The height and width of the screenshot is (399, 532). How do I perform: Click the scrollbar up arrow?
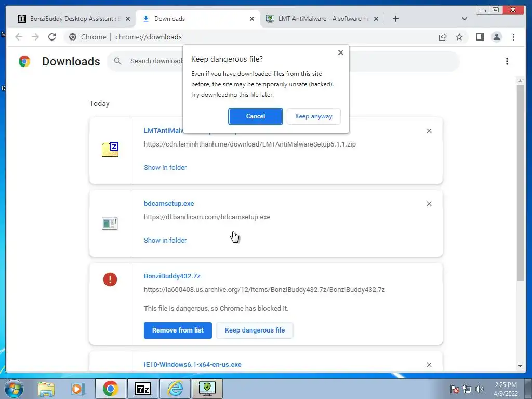tap(520, 81)
